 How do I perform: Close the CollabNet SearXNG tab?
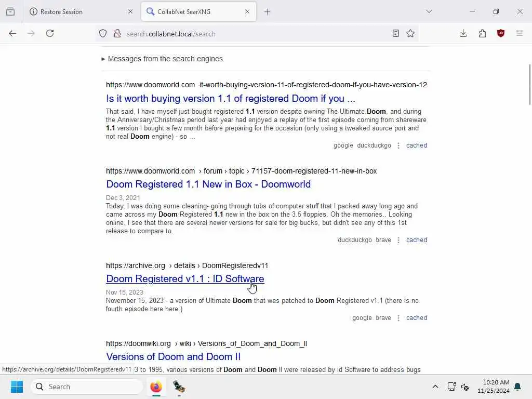(247, 11)
